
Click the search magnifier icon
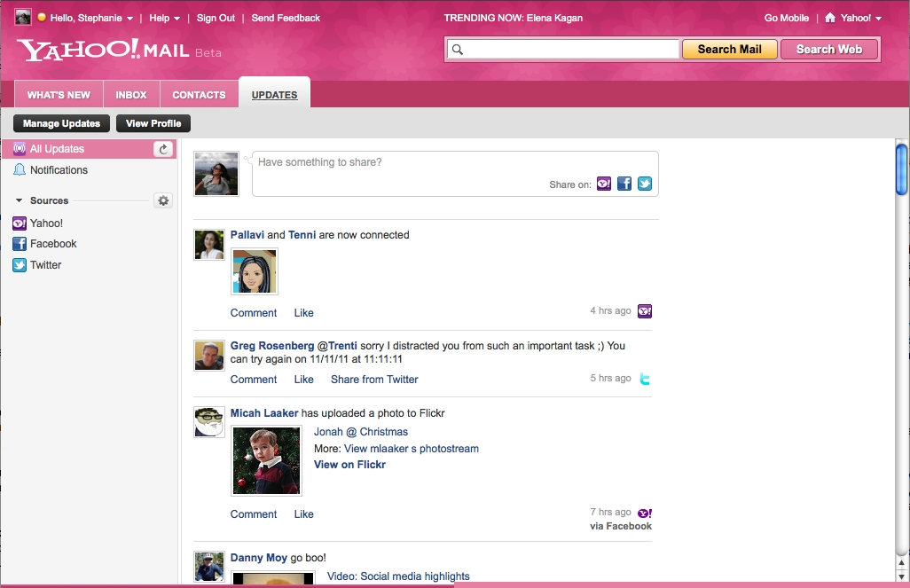coord(458,50)
